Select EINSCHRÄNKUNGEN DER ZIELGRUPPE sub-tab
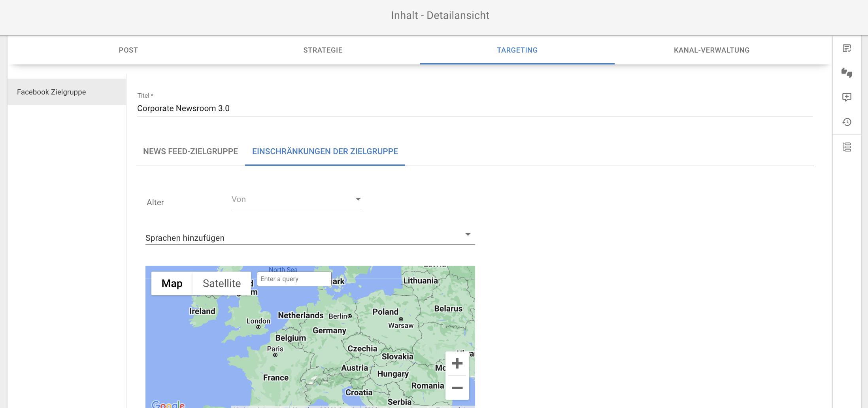 coord(325,151)
